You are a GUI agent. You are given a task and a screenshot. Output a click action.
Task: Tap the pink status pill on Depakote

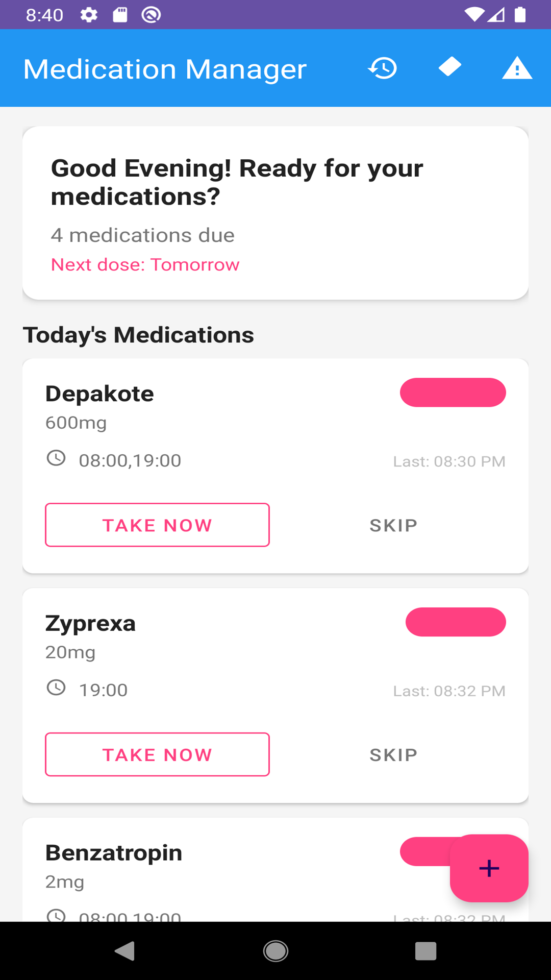coord(453,393)
